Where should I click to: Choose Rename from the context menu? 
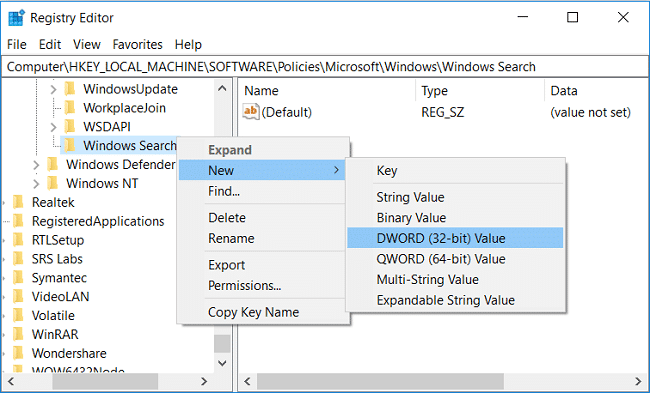(x=262, y=238)
